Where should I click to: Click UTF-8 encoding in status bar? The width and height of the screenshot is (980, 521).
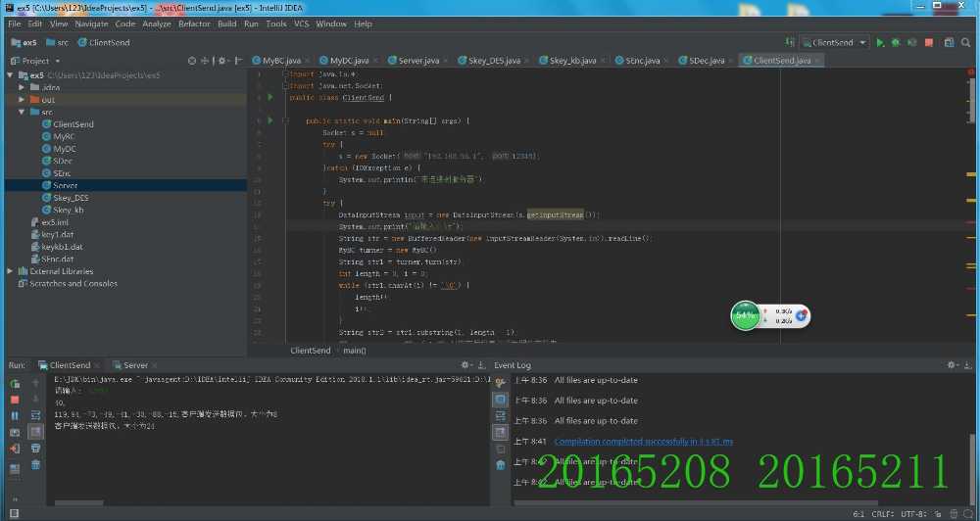tap(913, 513)
